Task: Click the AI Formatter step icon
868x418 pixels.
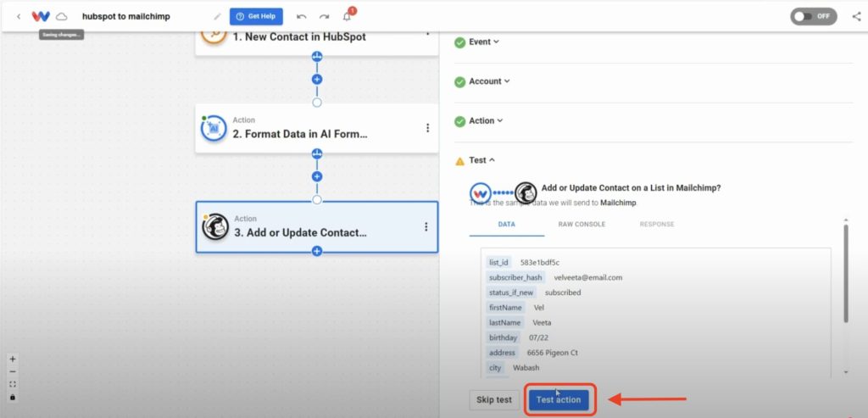Action: tap(214, 128)
